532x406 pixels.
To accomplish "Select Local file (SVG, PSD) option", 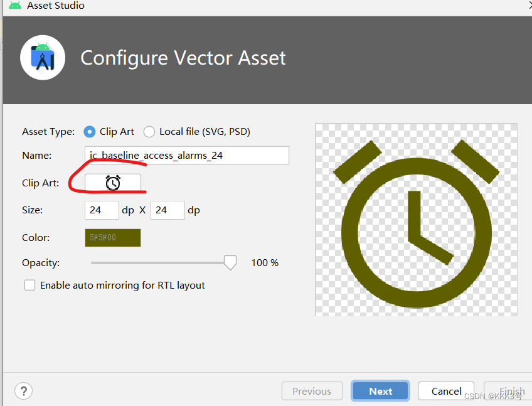I will pos(149,132).
